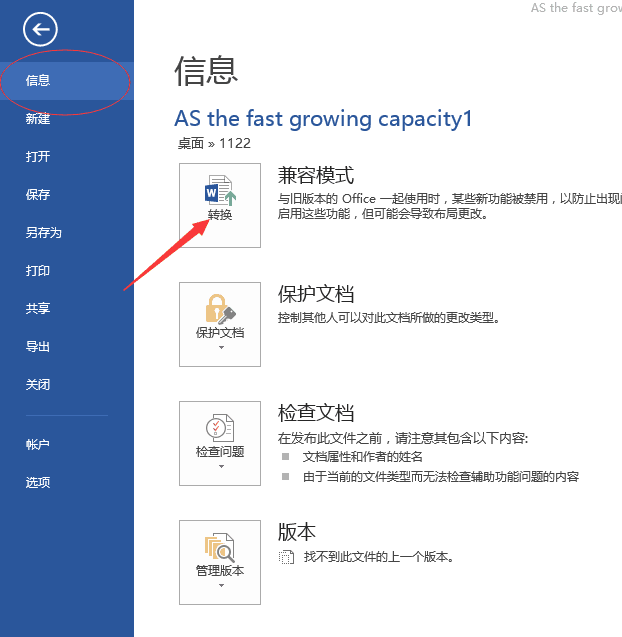
Task: Choose 另存为 from the sidebar
Action: (67, 233)
